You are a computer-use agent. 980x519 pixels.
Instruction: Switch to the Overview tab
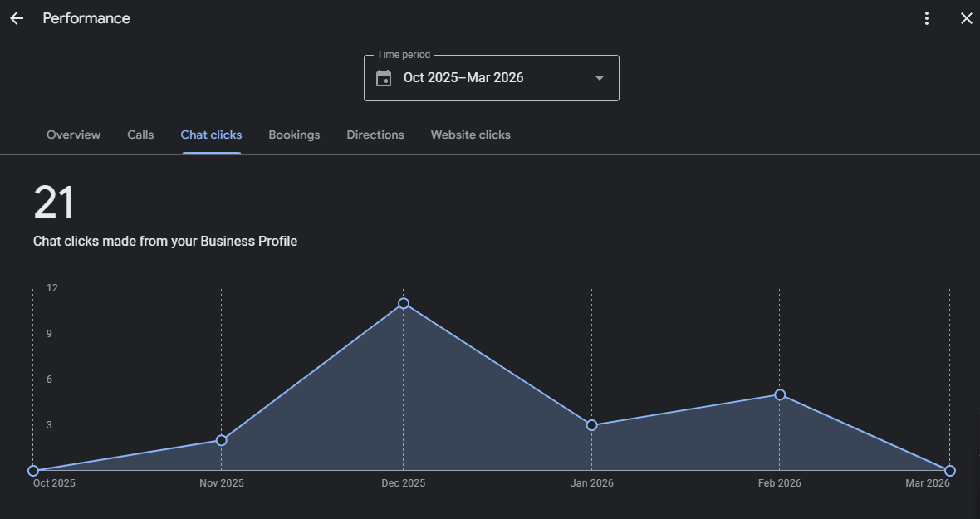click(73, 135)
